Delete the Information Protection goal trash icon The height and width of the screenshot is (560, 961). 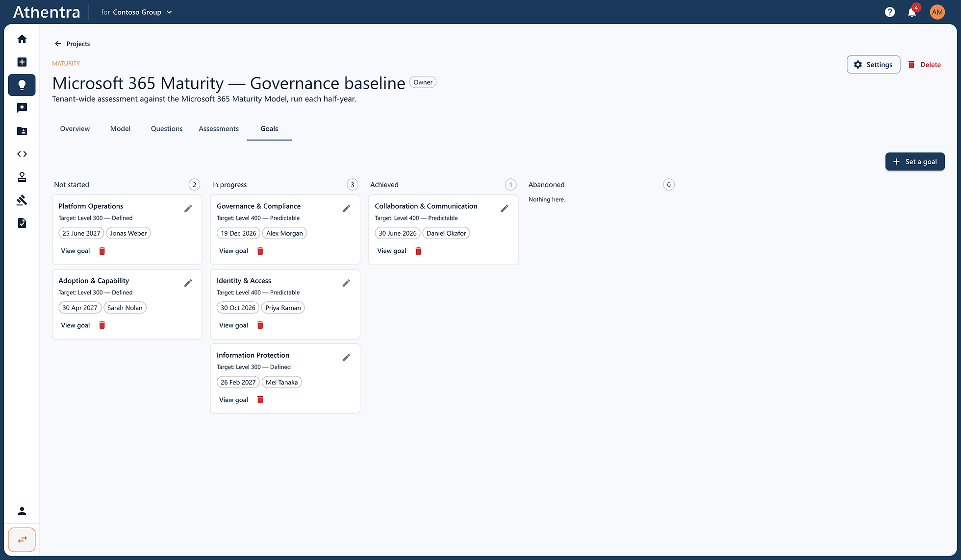[260, 400]
